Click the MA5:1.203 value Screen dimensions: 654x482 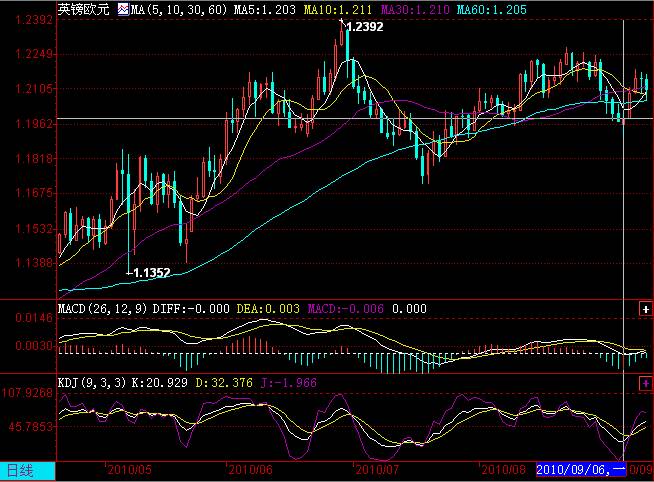(x=264, y=9)
